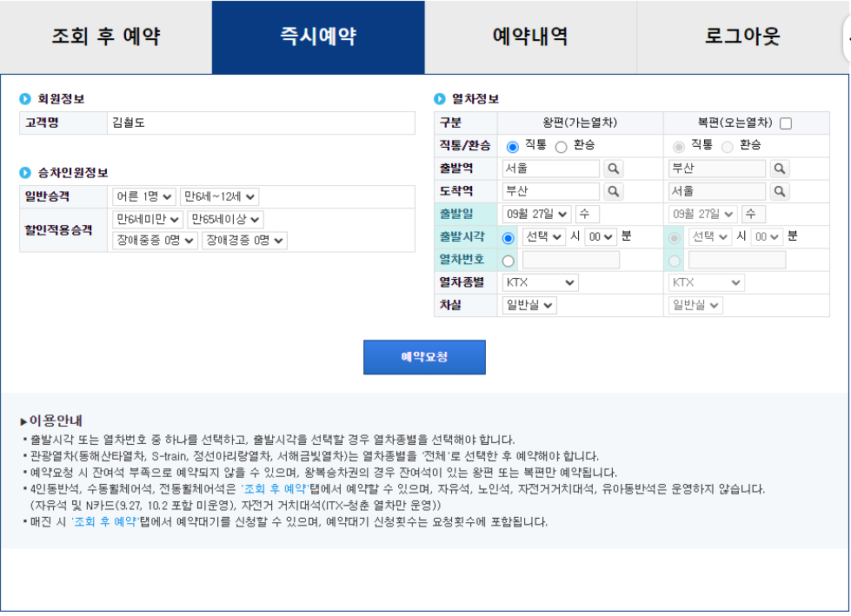Select 환승 radio for outbound train

tap(562, 147)
